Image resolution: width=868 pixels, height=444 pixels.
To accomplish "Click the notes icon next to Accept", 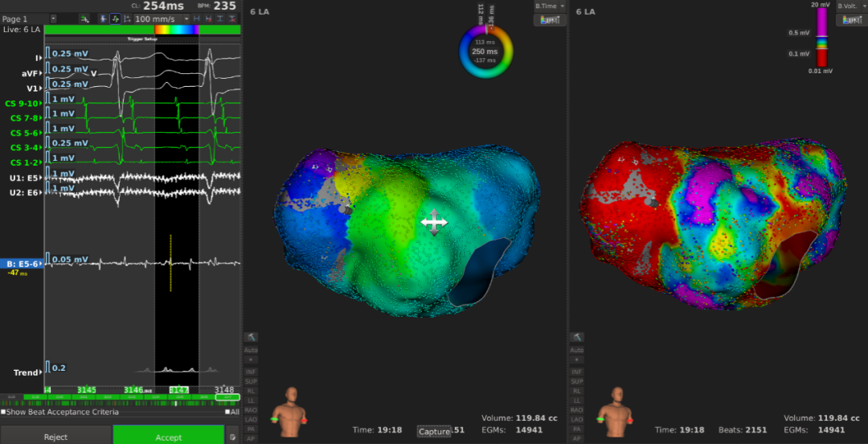I will 232,437.
